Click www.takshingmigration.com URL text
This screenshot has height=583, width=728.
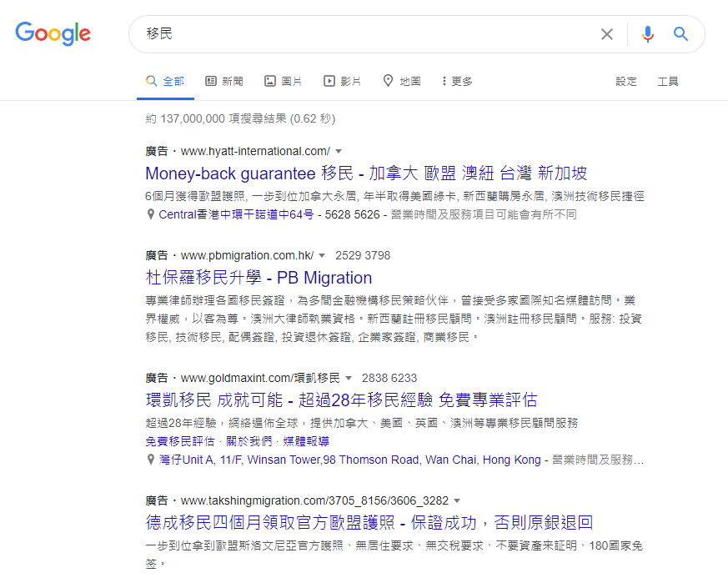point(314,500)
